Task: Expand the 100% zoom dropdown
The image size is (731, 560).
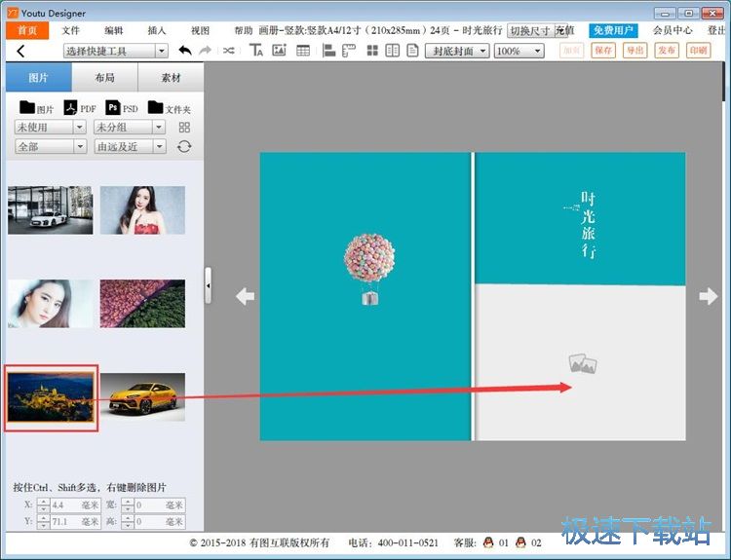Action: (x=519, y=51)
